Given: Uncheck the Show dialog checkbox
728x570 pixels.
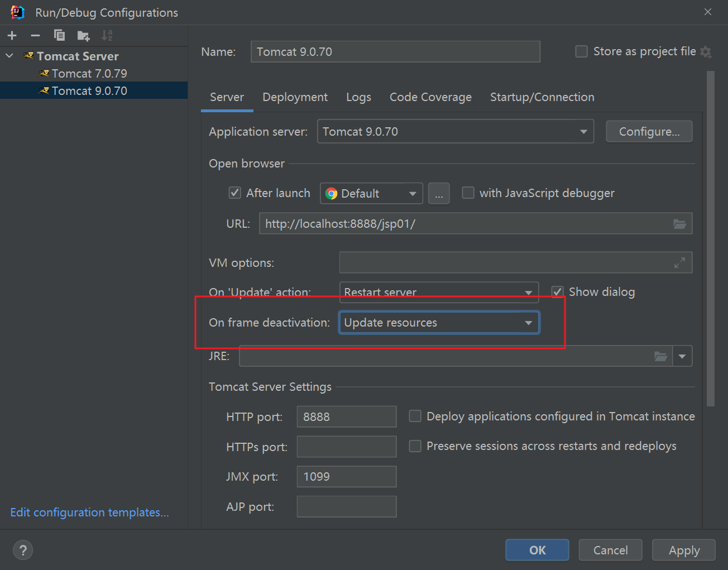Looking at the screenshot, I should pyautogui.click(x=557, y=291).
